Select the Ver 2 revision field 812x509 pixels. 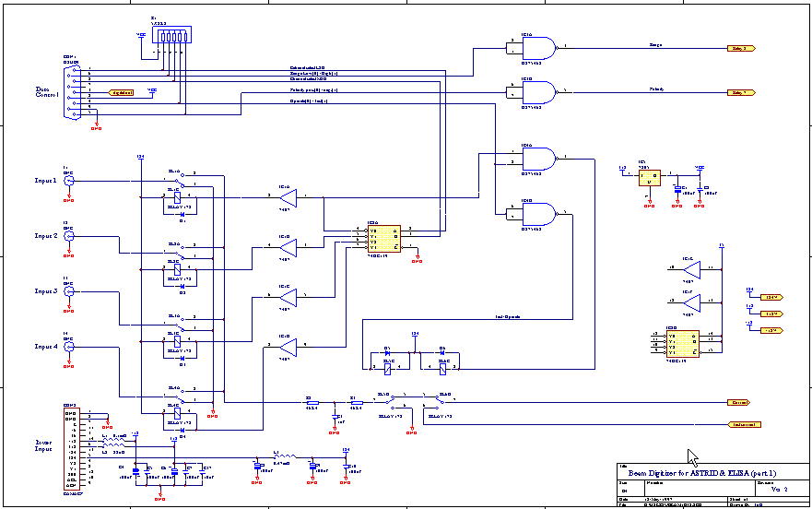(x=779, y=489)
